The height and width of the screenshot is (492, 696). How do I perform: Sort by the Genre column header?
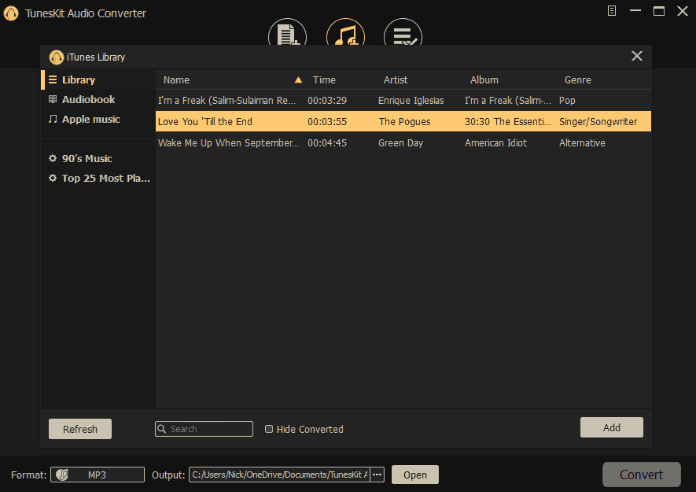point(578,80)
